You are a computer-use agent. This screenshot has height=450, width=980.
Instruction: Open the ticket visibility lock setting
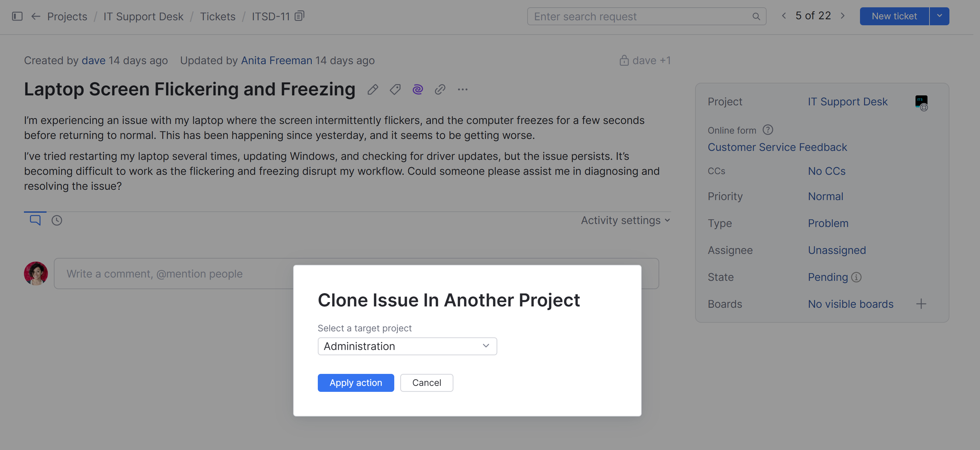(624, 60)
